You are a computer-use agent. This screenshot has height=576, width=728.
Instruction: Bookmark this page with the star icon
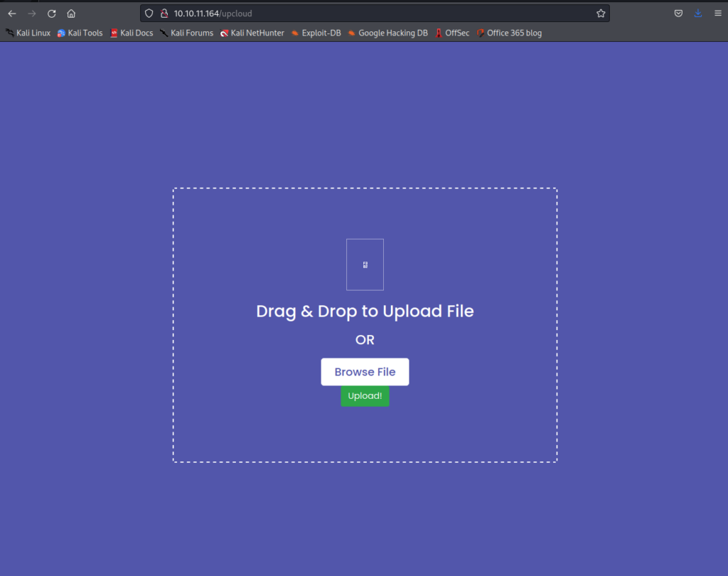point(601,14)
